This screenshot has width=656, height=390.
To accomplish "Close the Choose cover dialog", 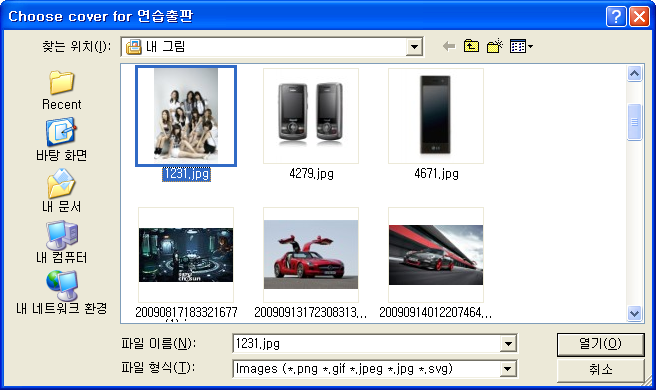I will tap(639, 17).
